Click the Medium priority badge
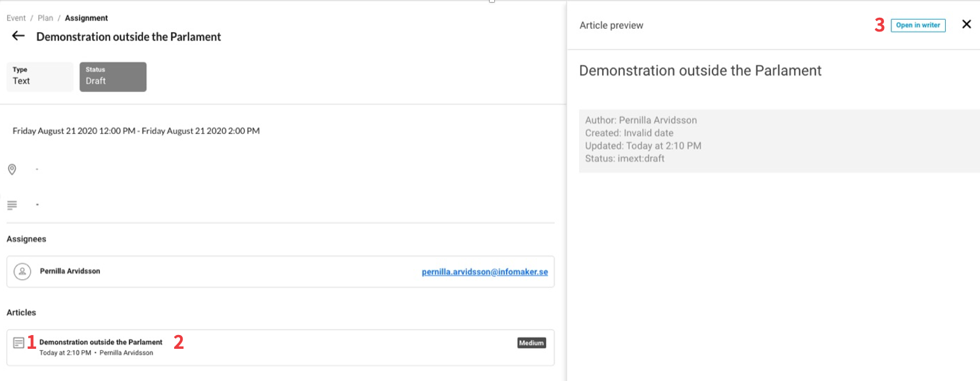The height and width of the screenshot is (381, 980). pos(531,342)
